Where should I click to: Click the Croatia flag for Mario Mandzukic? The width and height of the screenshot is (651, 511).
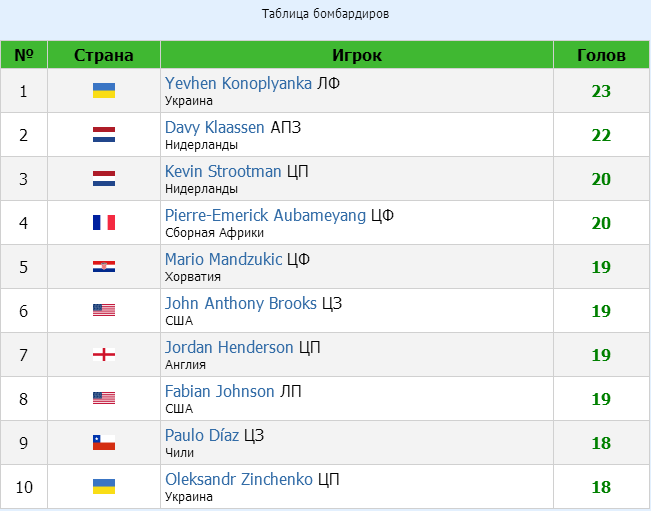click(104, 267)
